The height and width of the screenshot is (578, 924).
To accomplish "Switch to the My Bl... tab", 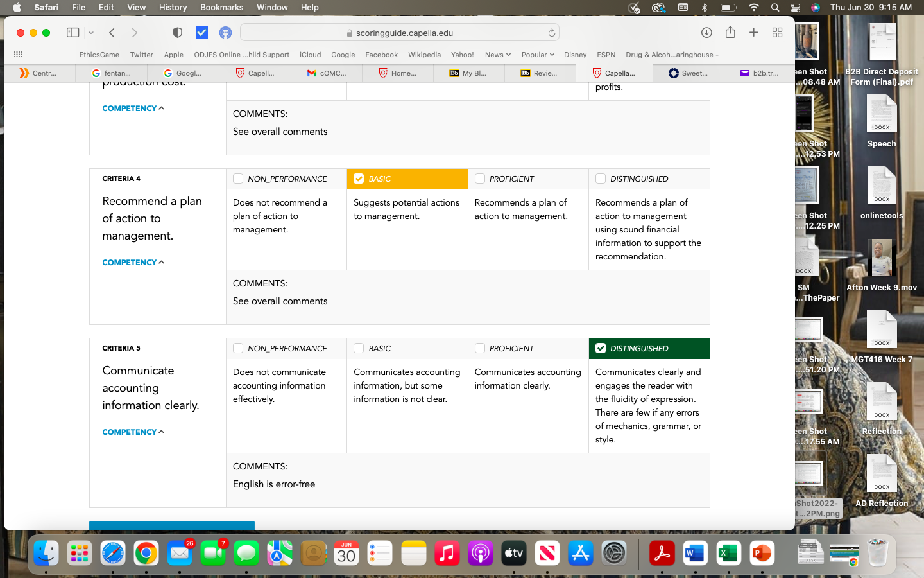I will [x=468, y=73].
